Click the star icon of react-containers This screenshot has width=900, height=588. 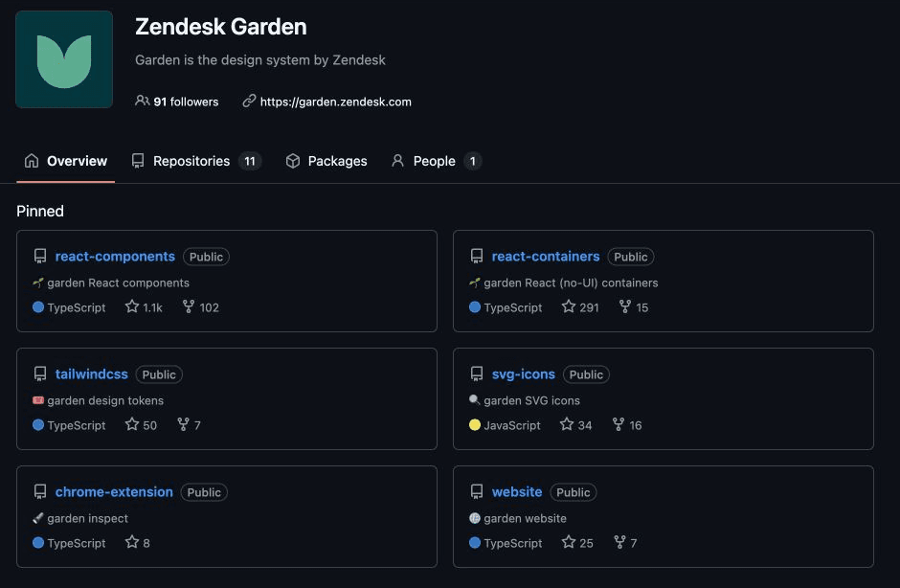pyautogui.click(x=568, y=306)
